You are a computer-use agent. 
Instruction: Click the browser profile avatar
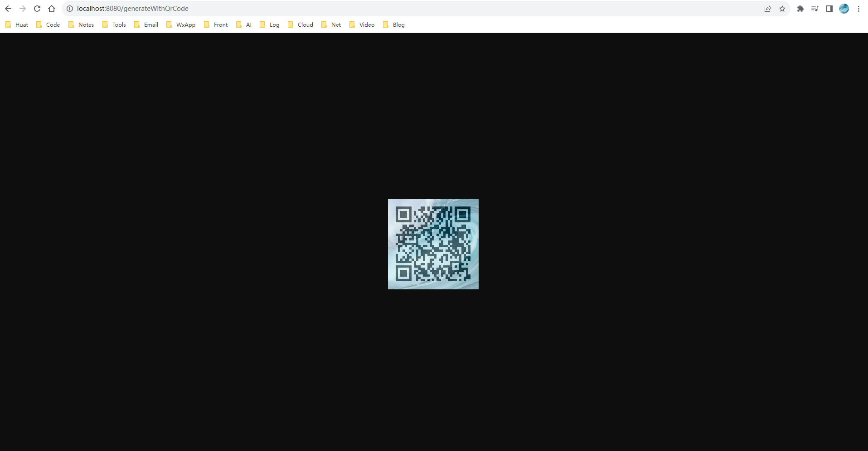pyautogui.click(x=844, y=9)
